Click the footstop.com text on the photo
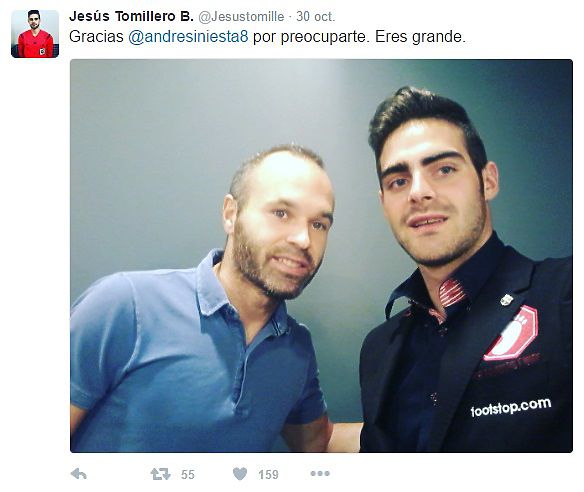The image size is (584, 492). (511, 407)
